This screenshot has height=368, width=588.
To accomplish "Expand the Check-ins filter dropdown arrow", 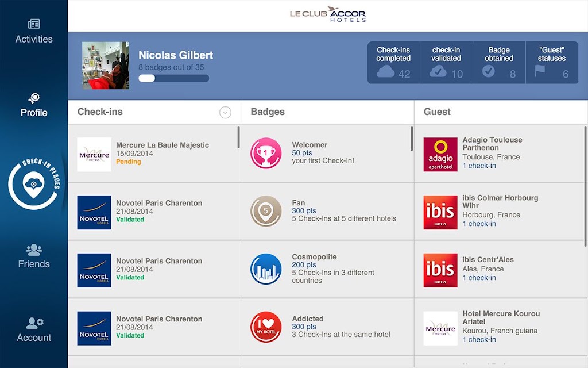I will coord(225,112).
